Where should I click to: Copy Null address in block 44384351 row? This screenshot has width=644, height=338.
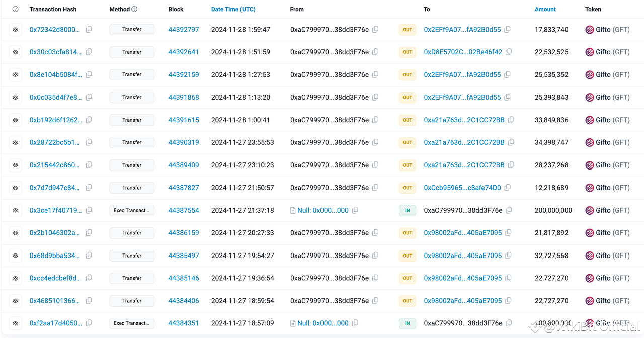click(x=355, y=323)
